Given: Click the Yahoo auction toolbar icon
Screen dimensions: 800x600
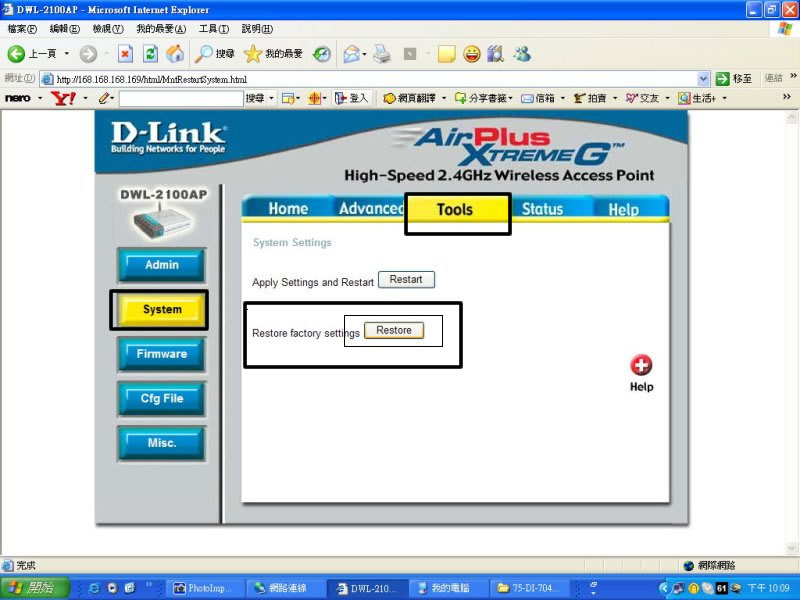Looking at the screenshot, I should click(579, 98).
